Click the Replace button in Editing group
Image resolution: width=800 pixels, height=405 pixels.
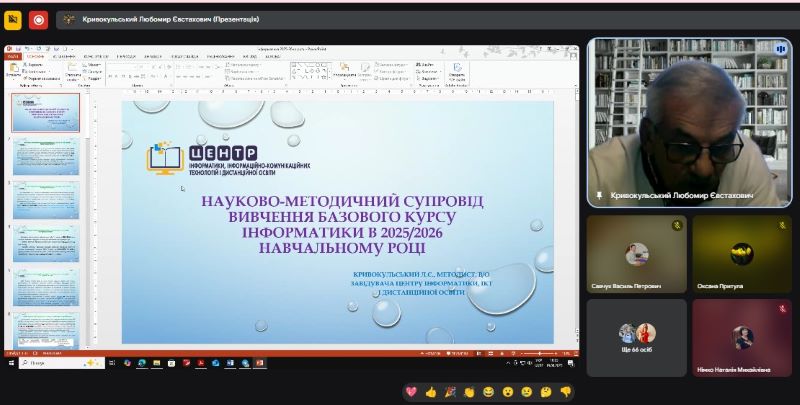tap(429, 72)
